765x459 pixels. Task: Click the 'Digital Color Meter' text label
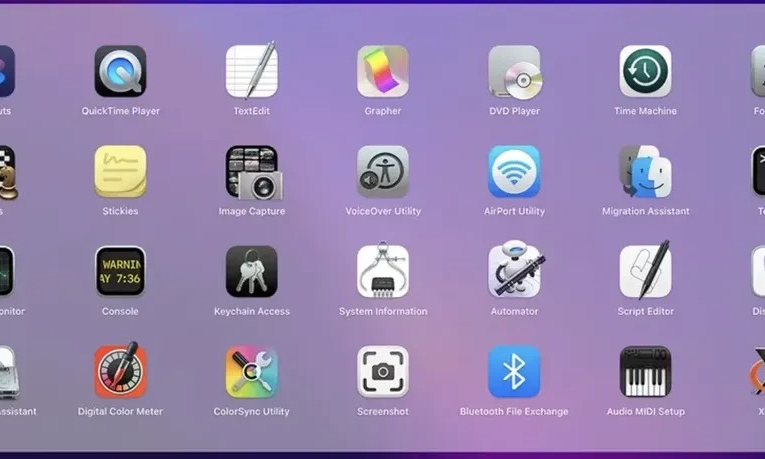[x=121, y=411]
